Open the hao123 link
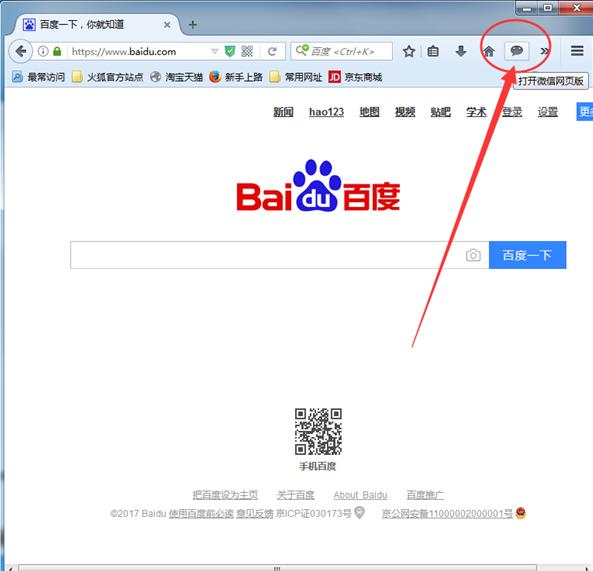Screen dimensions: 593x571 tap(326, 112)
